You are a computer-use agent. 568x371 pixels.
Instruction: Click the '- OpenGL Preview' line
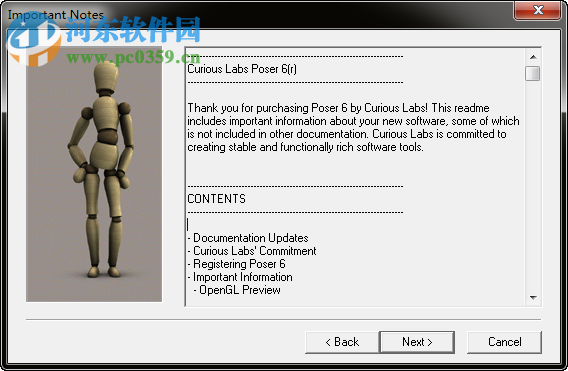tap(237, 290)
